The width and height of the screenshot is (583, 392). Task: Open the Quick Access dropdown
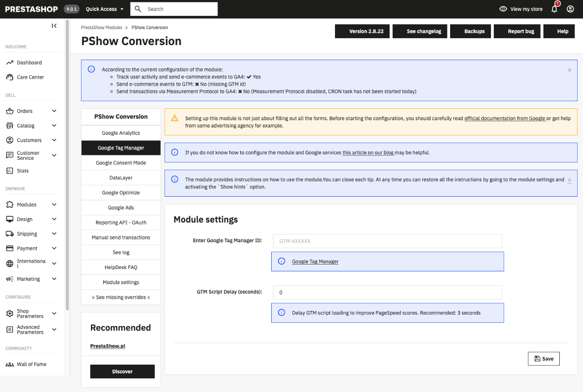105,9
